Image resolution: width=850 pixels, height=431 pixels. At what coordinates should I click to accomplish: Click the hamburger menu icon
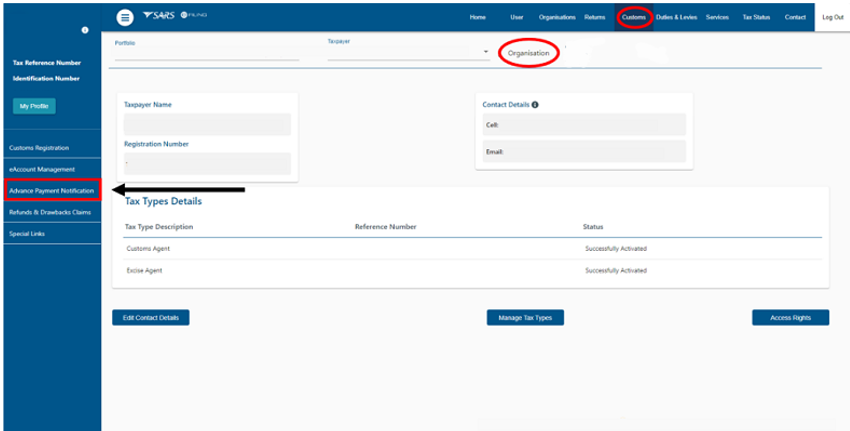pyautogui.click(x=124, y=17)
